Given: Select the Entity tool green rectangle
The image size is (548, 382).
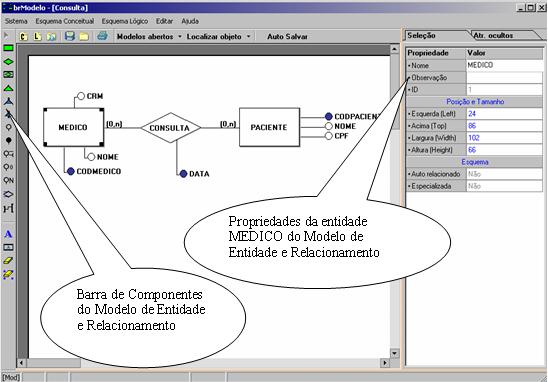Looking at the screenshot, I should 8,48.
